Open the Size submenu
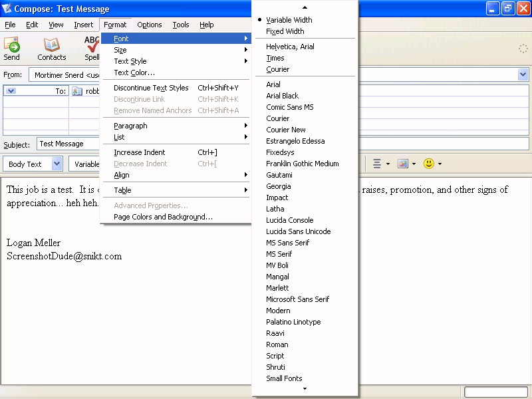Viewport: 532px width, 399px height. pos(176,50)
